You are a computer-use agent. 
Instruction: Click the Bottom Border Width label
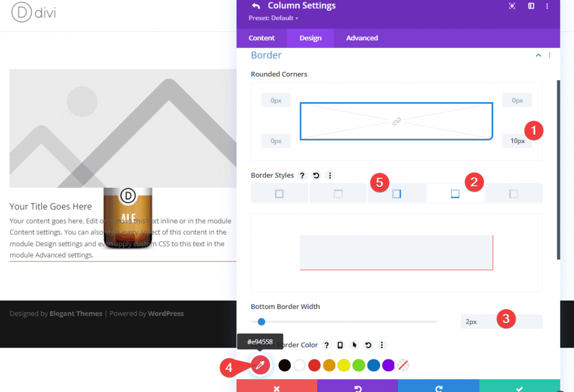pyautogui.click(x=285, y=307)
